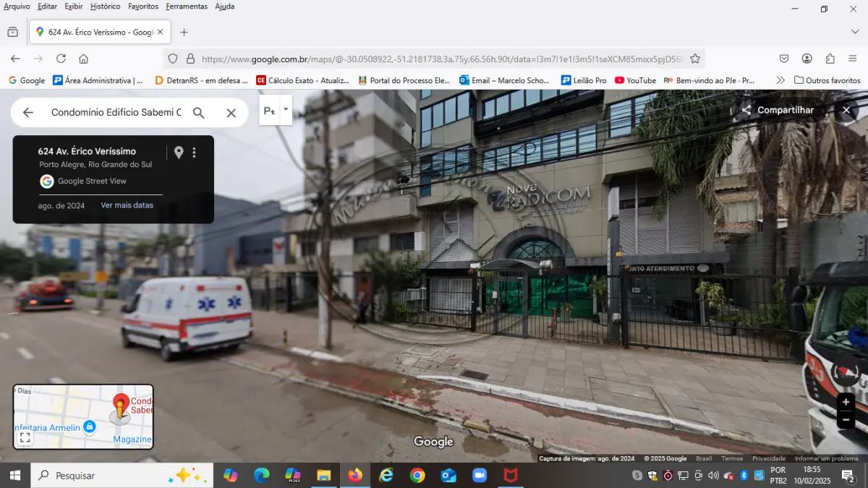
Task: Open Firefox from the Windows taskbar
Action: tap(354, 475)
